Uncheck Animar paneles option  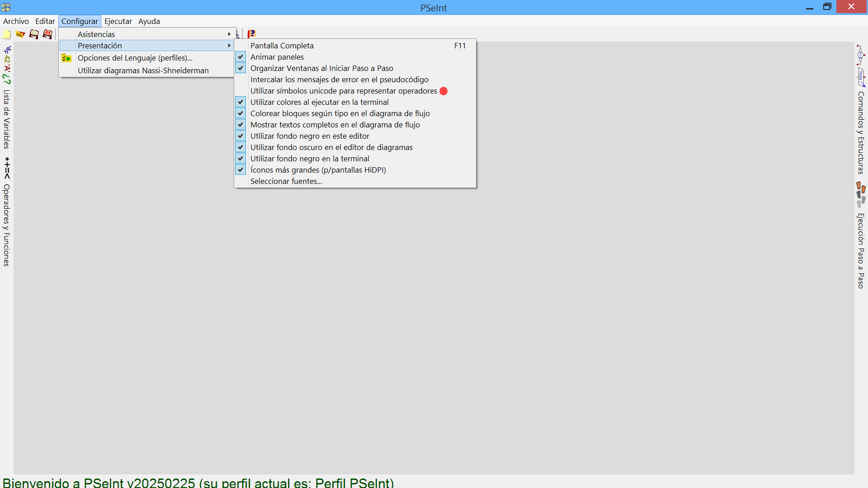(x=277, y=57)
